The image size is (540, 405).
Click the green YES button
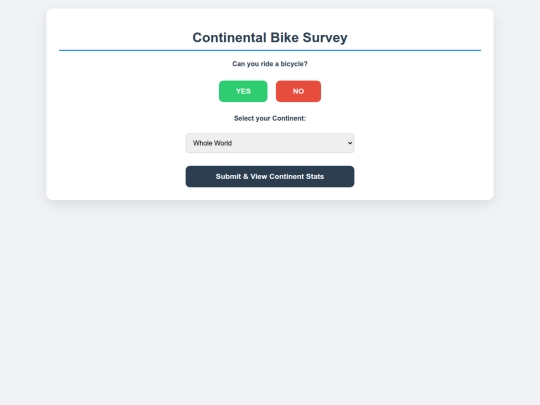[243, 91]
